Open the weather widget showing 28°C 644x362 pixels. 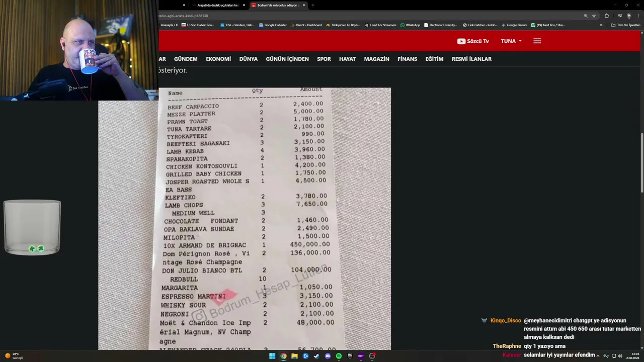[14, 356]
